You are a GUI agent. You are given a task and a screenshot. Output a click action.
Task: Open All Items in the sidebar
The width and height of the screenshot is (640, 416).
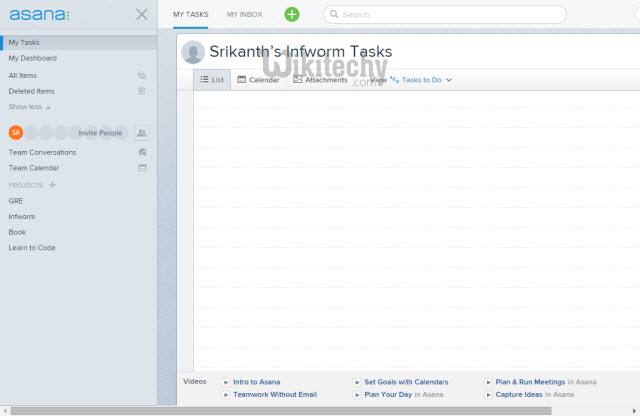tap(23, 76)
